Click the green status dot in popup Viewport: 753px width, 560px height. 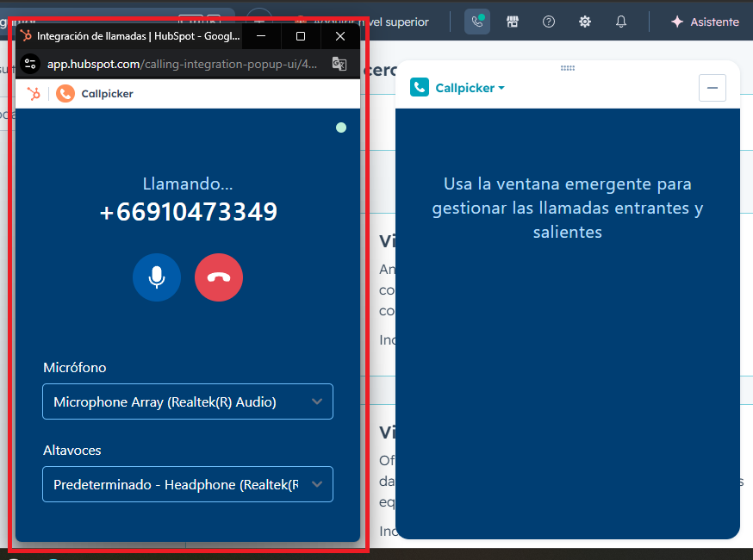coord(341,128)
